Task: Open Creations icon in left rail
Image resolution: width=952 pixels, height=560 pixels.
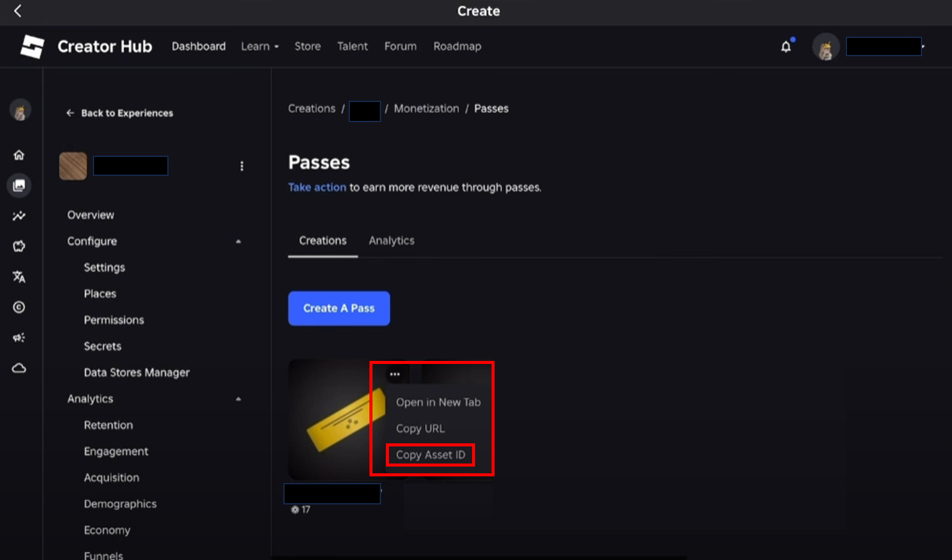Action: [19, 185]
